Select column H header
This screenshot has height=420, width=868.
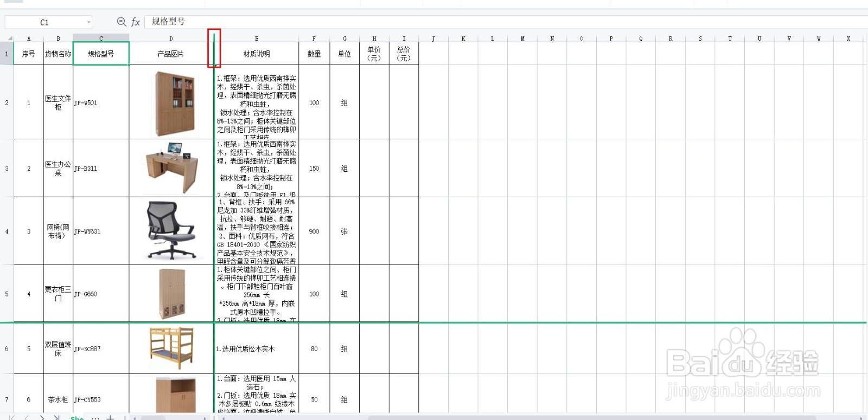pos(374,38)
